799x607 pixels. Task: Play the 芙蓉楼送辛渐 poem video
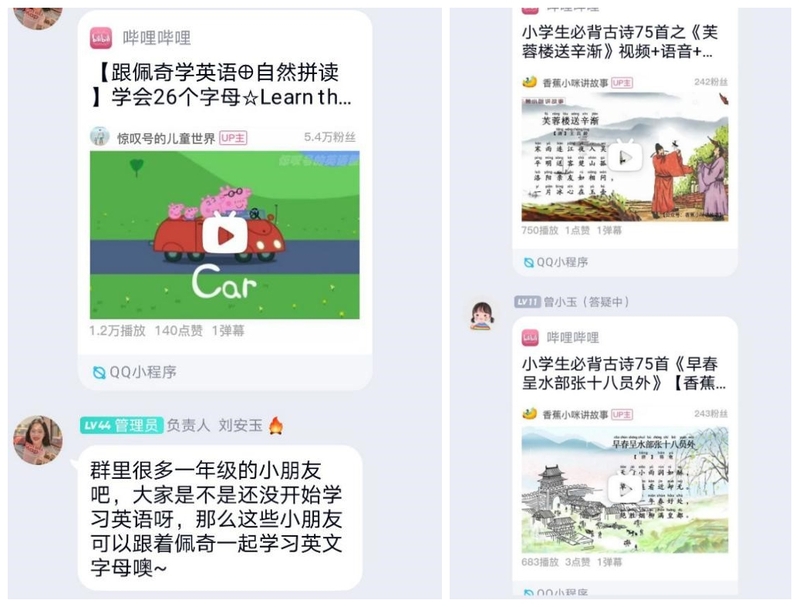tap(625, 157)
